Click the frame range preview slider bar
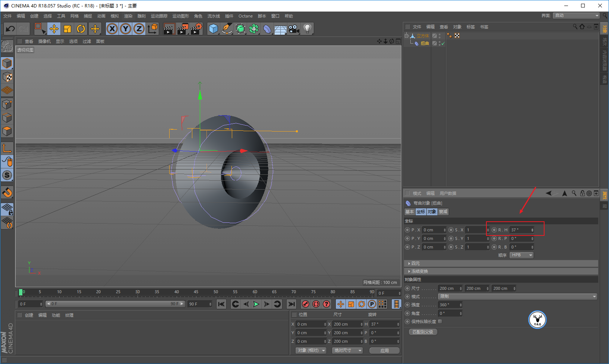 click(x=115, y=304)
